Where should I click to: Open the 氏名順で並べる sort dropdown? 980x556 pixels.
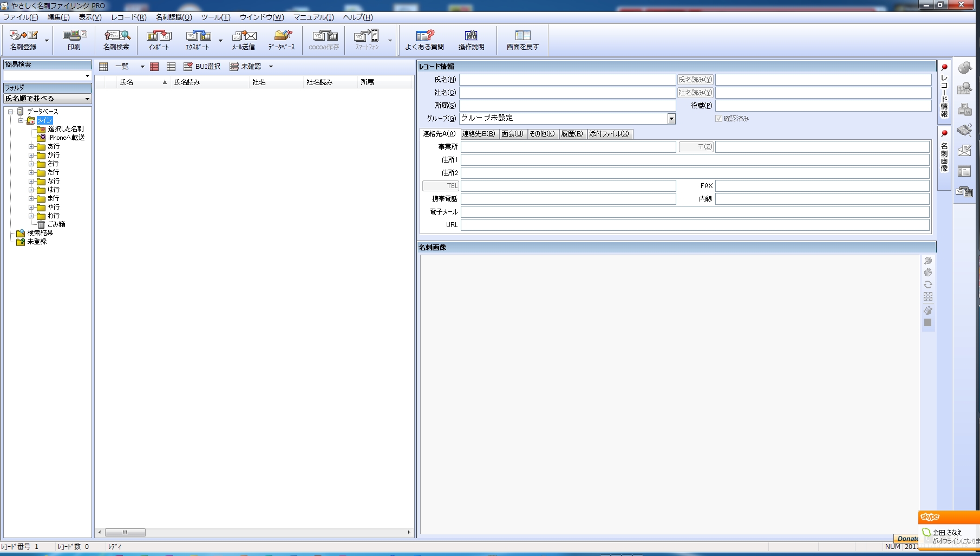[87, 99]
